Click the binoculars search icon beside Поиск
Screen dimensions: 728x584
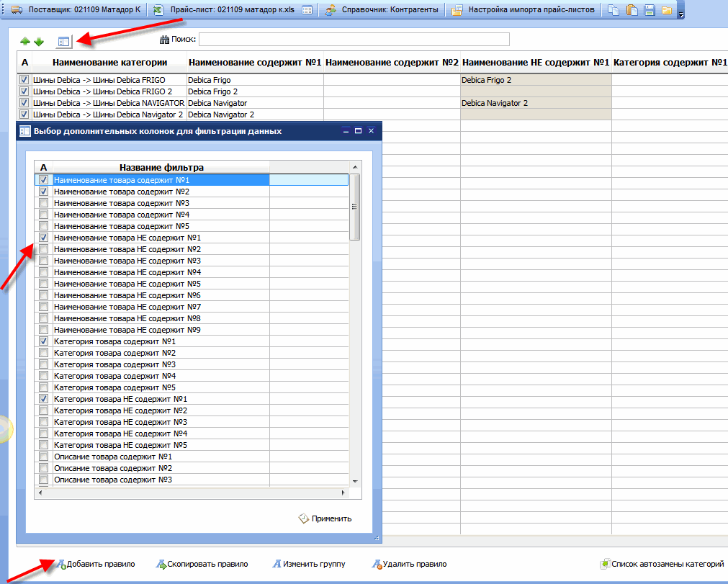pyautogui.click(x=164, y=40)
